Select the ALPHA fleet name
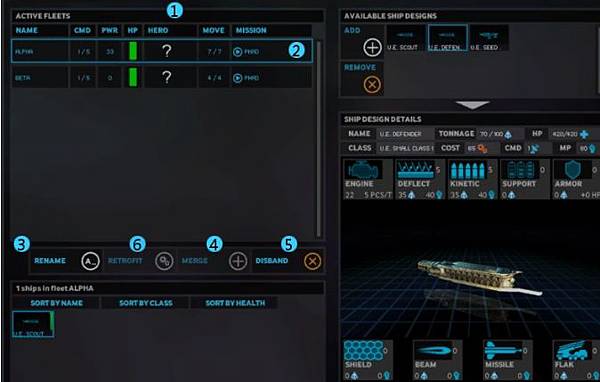Image resolution: width=600 pixels, height=382 pixels. [24, 52]
